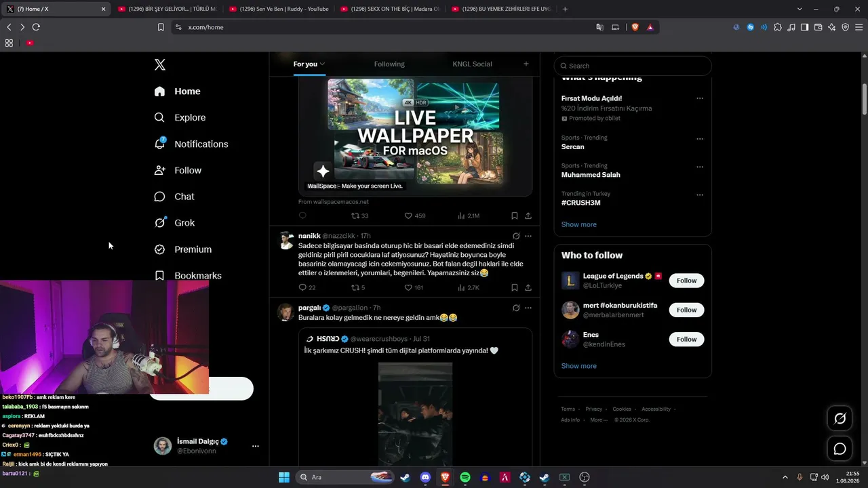The width and height of the screenshot is (868, 488).
Task: Like the WallSpace live wallpaper post
Action: [408, 216]
